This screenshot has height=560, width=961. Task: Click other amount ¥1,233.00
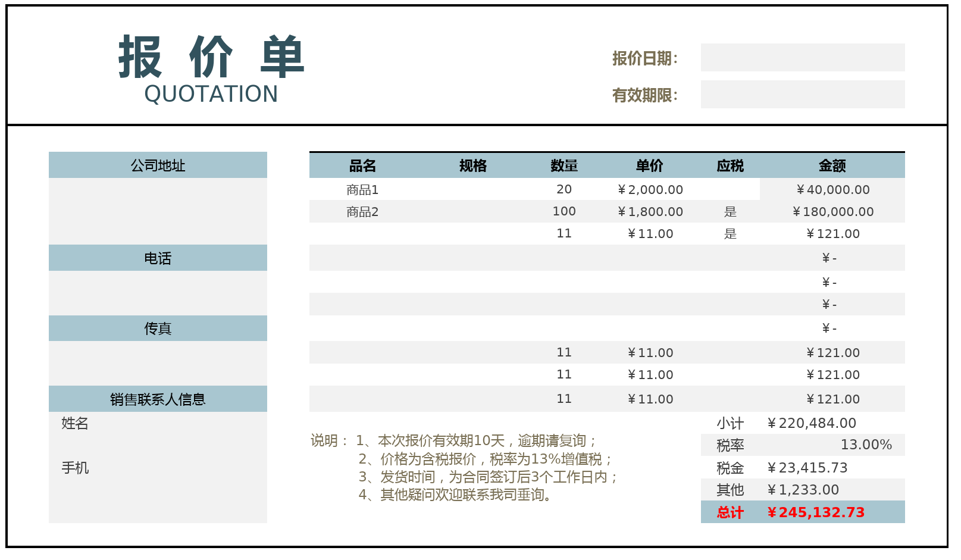tap(803, 490)
